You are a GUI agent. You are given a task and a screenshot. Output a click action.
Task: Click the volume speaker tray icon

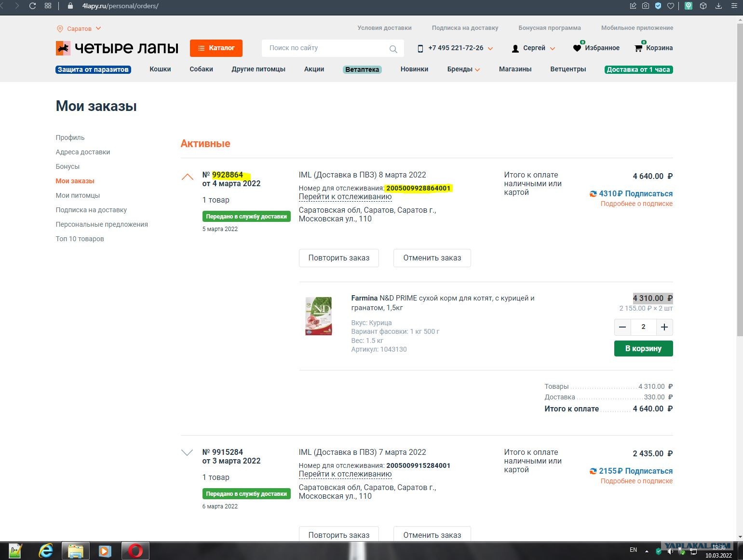click(x=670, y=551)
